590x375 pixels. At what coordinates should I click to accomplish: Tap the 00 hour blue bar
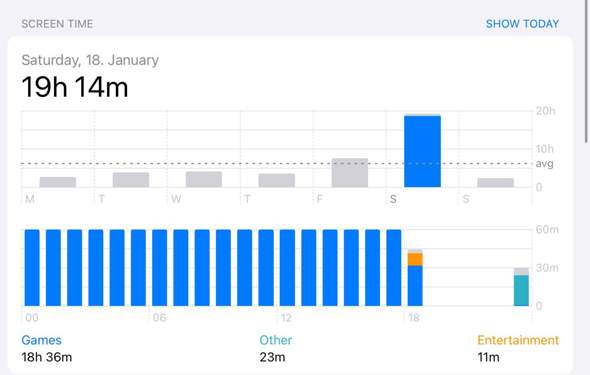[32, 267]
